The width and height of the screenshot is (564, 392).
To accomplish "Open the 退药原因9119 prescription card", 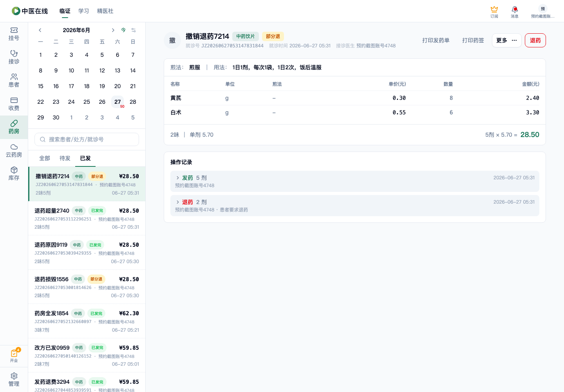I will pos(87,253).
